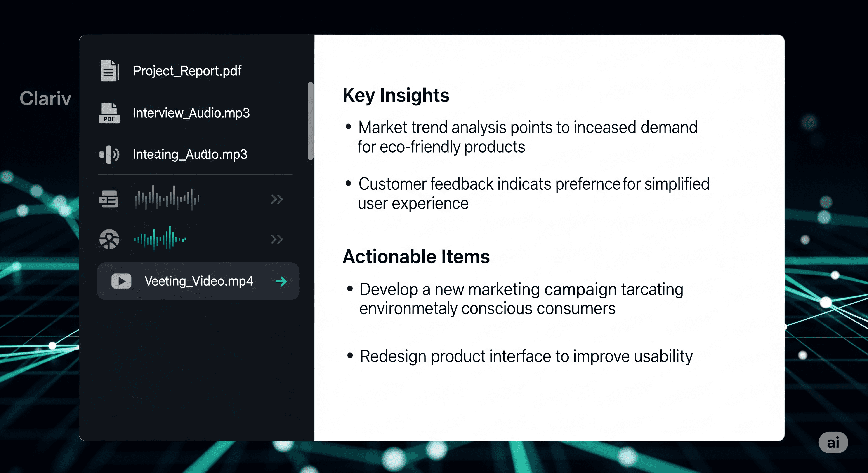The width and height of the screenshot is (868, 473).
Task: Click the teal arrow on Veeting_Video.mp4 row
Action: (x=281, y=281)
